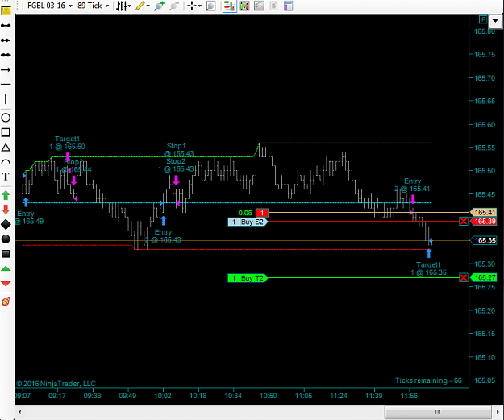
Task: Select the Ray drawing tool
Action: coord(6,40)
